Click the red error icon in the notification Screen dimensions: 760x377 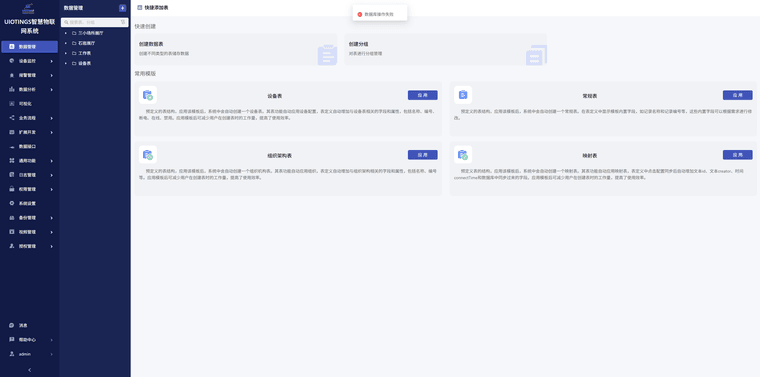(360, 15)
